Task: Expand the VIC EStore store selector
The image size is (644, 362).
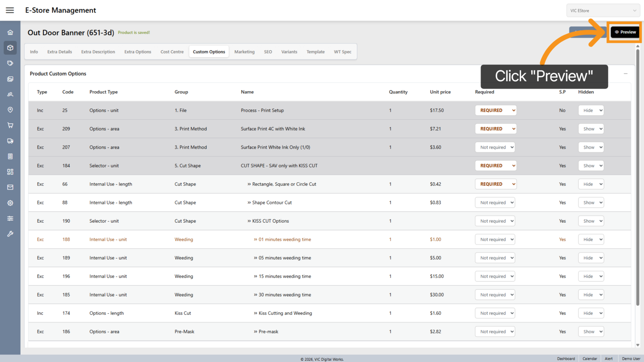Action: coord(603,11)
